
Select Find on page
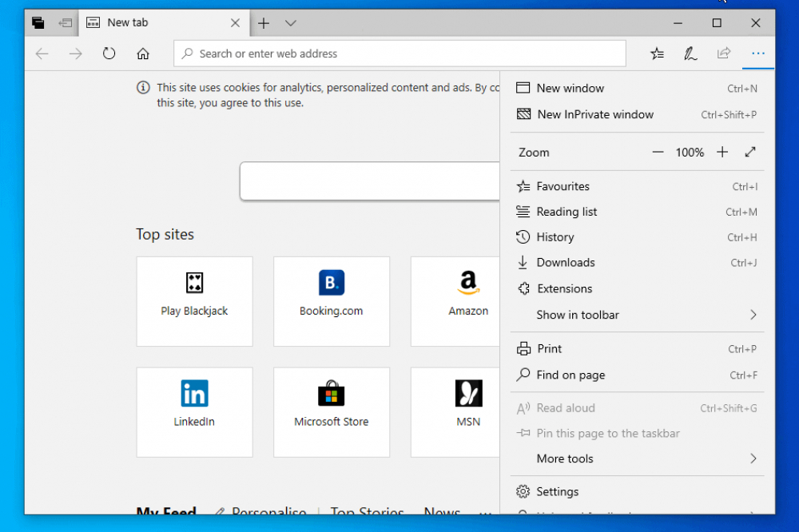point(569,375)
